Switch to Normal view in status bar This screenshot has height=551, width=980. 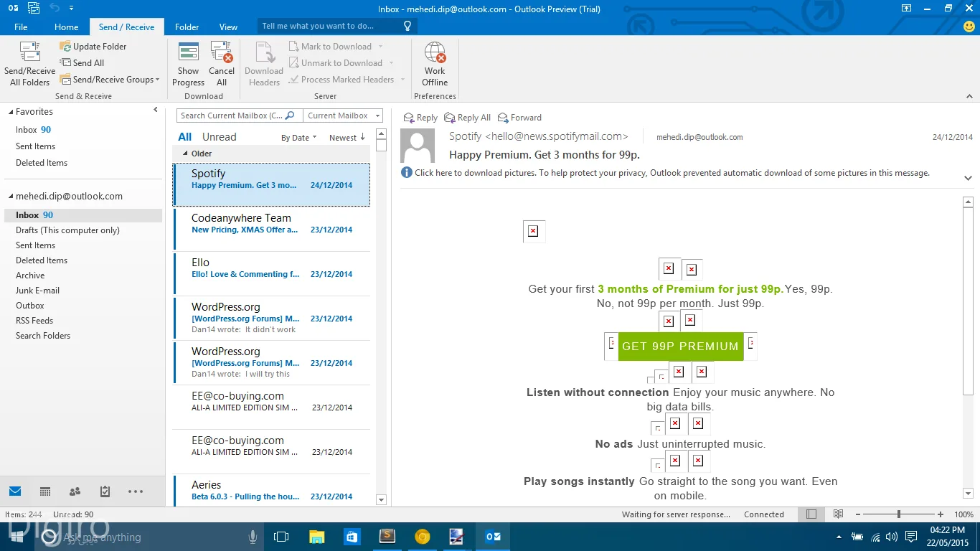tap(811, 514)
